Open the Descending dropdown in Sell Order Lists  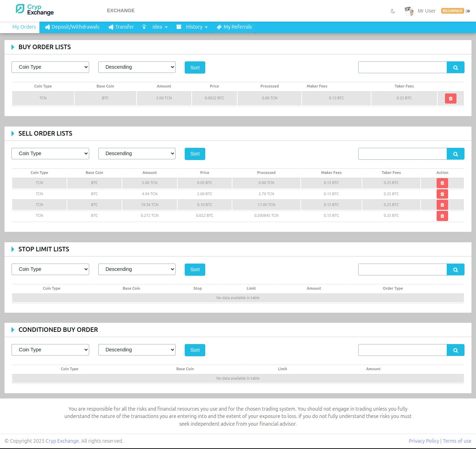[x=137, y=154]
